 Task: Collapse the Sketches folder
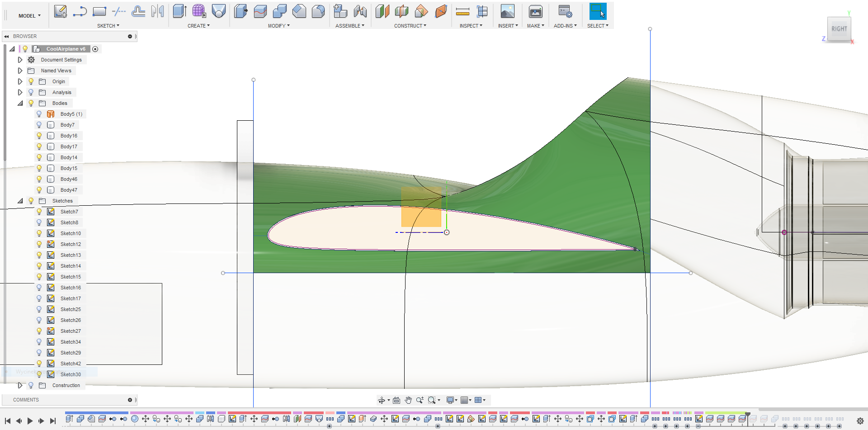click(20, 201)
